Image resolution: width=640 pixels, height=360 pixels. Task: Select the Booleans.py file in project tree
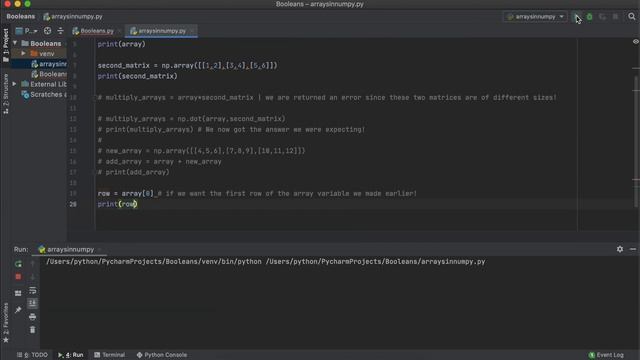point(49,74)
